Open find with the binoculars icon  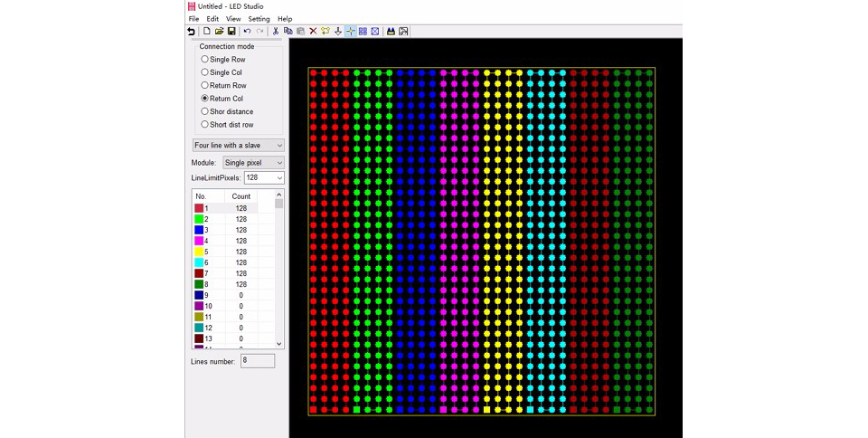coord(391,32)
